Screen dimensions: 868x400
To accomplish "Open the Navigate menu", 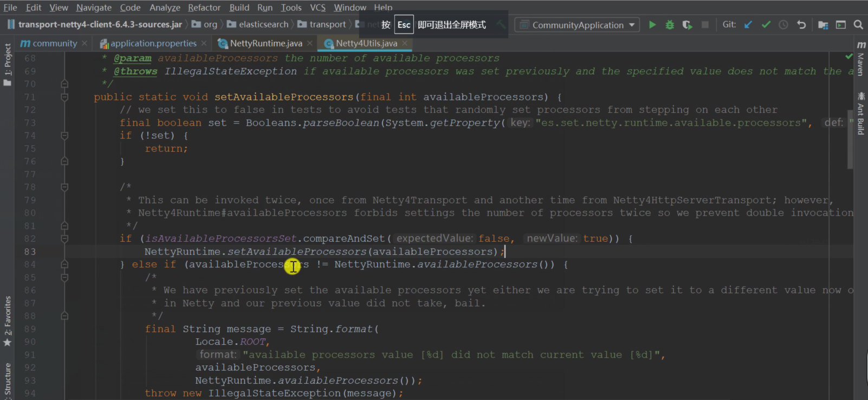I will click(94, 8).
